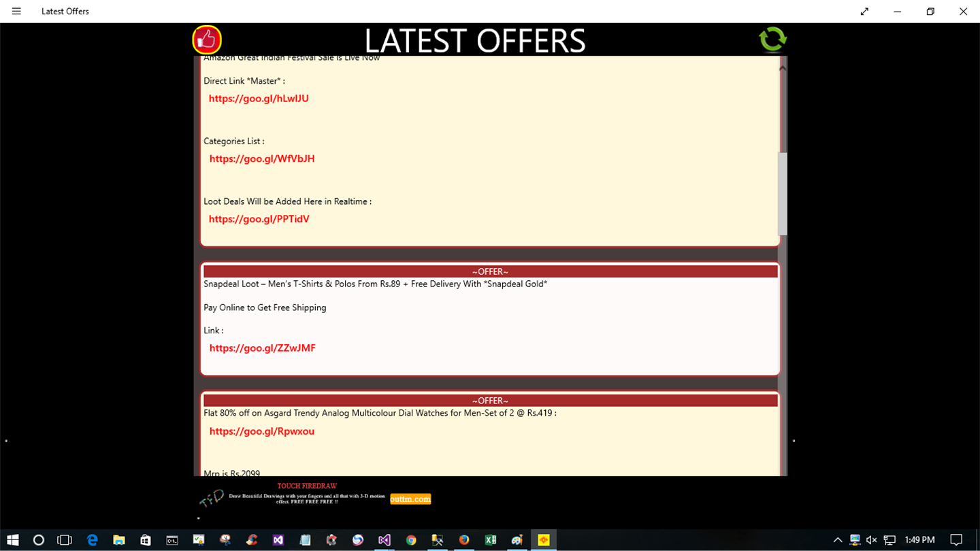Launch Microsoft Edge from the taskbar
The height and width of the screenshot is (551, 980).
(x=92, y=540)
